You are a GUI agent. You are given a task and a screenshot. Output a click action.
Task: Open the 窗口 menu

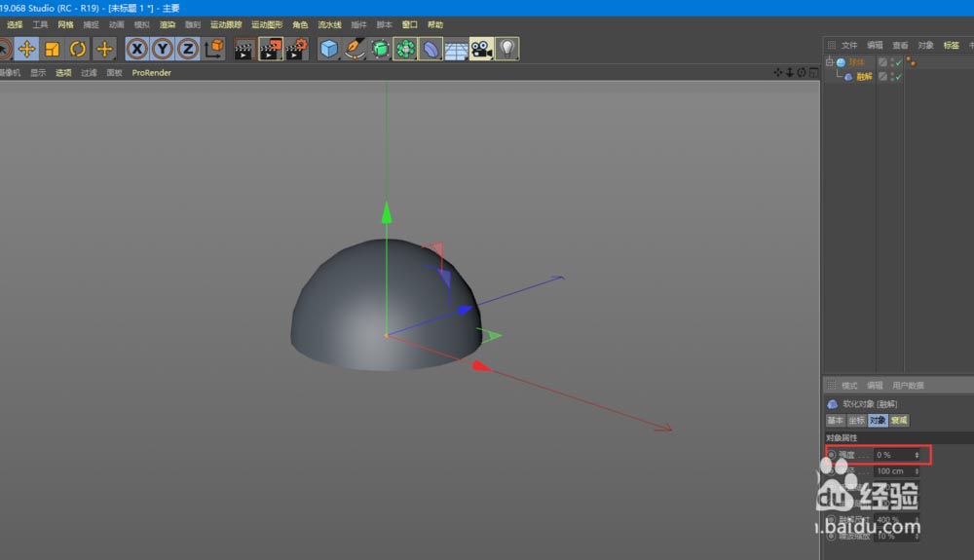coord(410,24)
